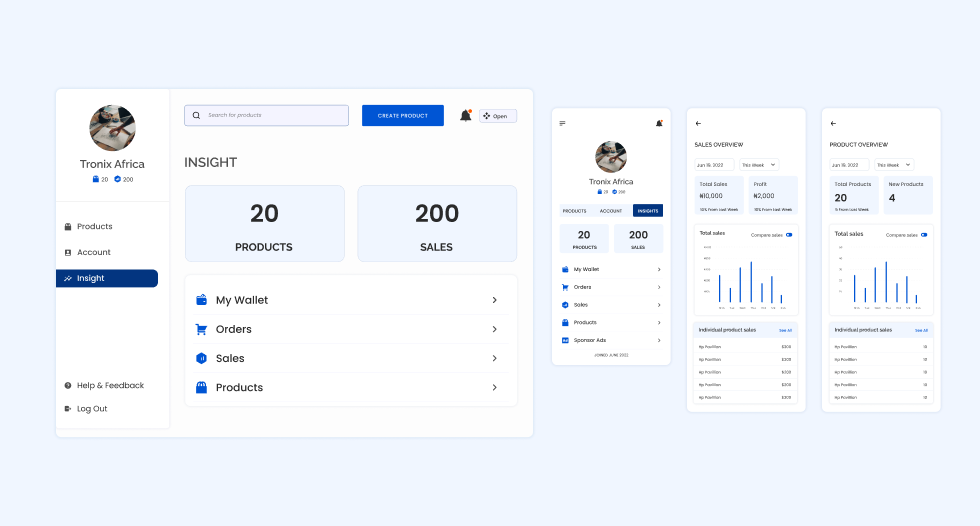Go back from the Sales Overview screen
This screenshot has width=980, height=526.
tap(698, 123)
